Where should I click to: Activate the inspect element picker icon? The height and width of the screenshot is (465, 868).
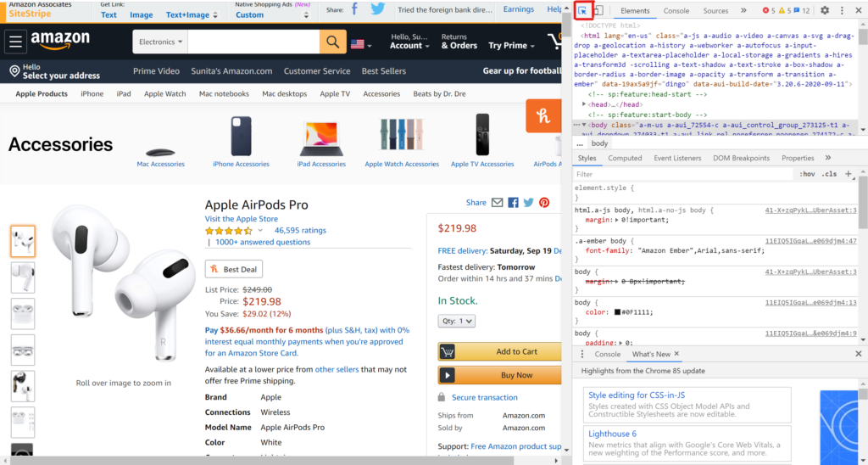coord(582,10)
